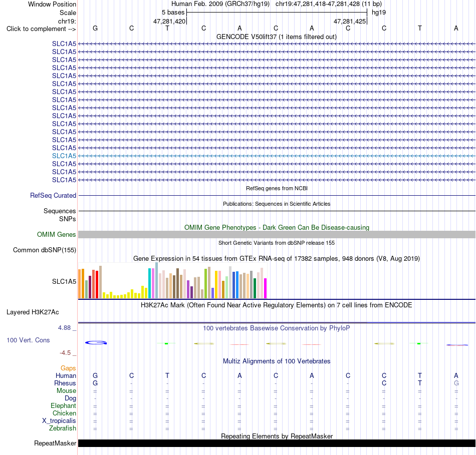The width and height of the screenshot is (476, 455).
Task: Click the Dog alignment row label
Action: tap(70, 398)
